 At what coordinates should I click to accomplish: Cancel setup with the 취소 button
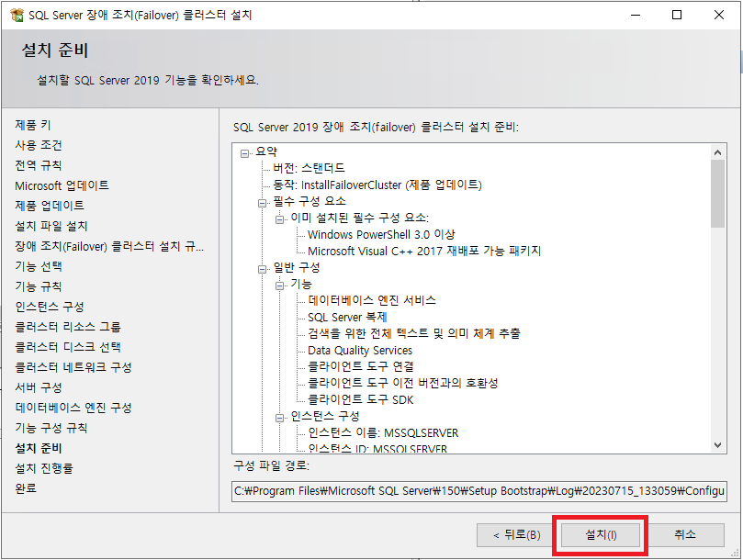(x=685, y=535)
